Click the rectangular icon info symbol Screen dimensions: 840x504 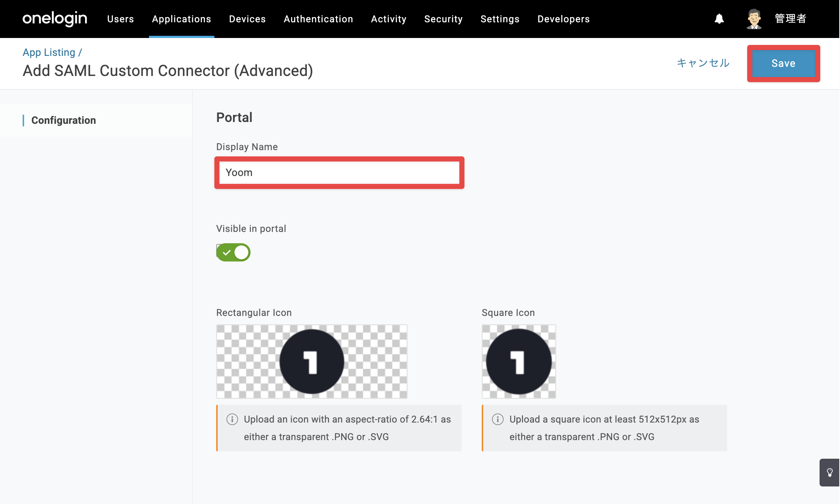[232, 419]
